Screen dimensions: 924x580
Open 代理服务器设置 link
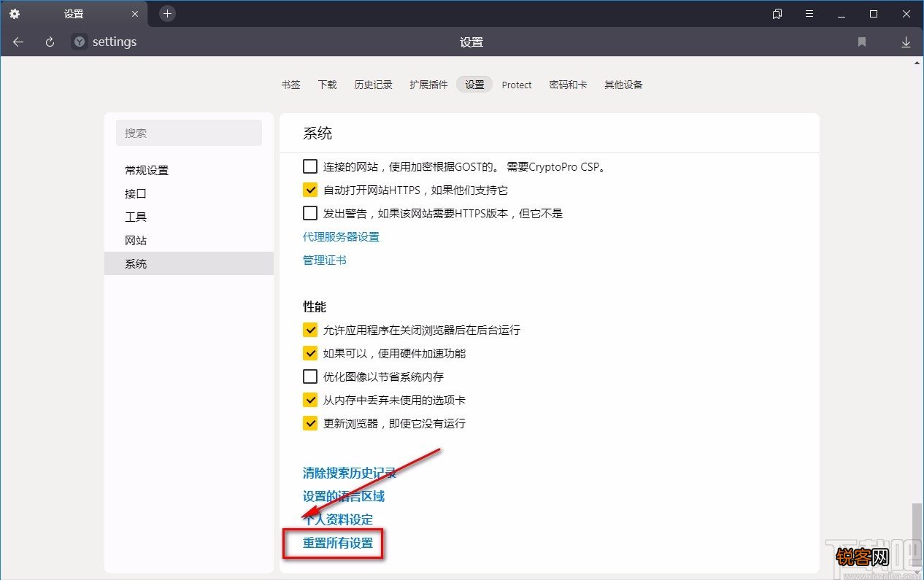[x=341, y=236]
